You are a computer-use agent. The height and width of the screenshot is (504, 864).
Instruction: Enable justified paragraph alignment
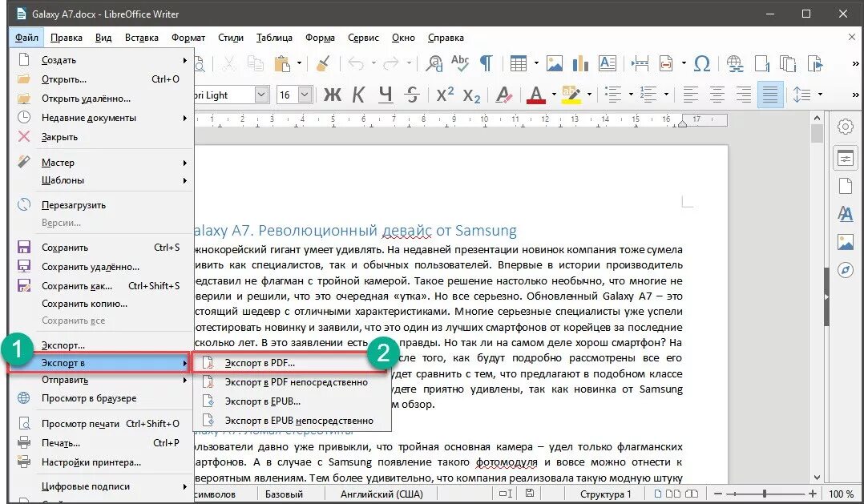point(769,95)
